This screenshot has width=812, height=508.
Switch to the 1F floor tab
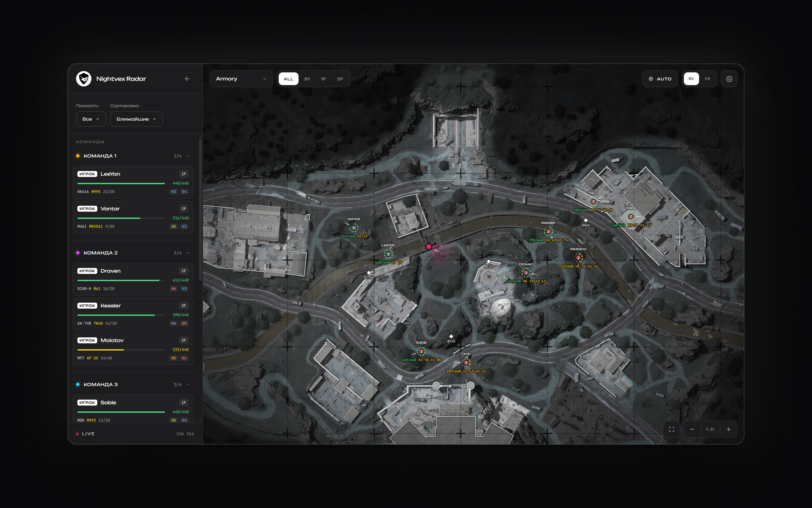323,79
